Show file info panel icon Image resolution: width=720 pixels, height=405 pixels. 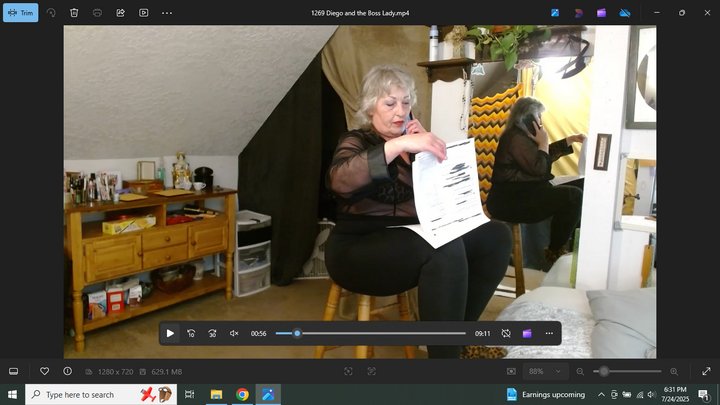point(68,371)
